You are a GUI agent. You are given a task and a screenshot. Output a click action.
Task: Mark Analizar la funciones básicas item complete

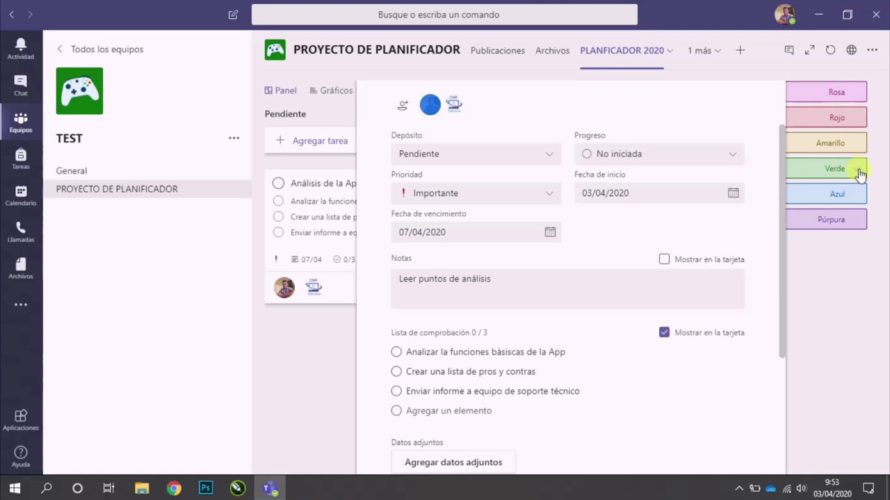pyautogui.click(x=396, y=352)
